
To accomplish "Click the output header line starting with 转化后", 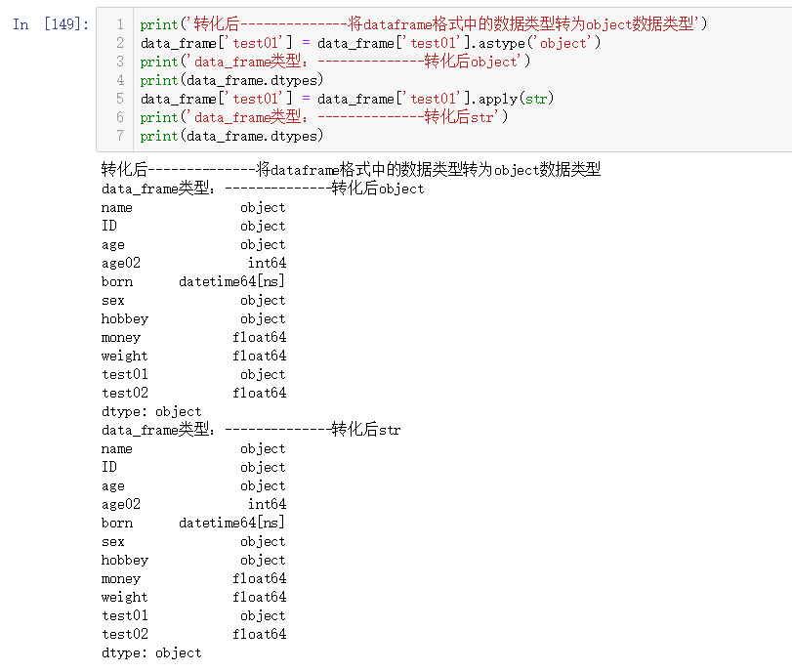I will (293, 169).
